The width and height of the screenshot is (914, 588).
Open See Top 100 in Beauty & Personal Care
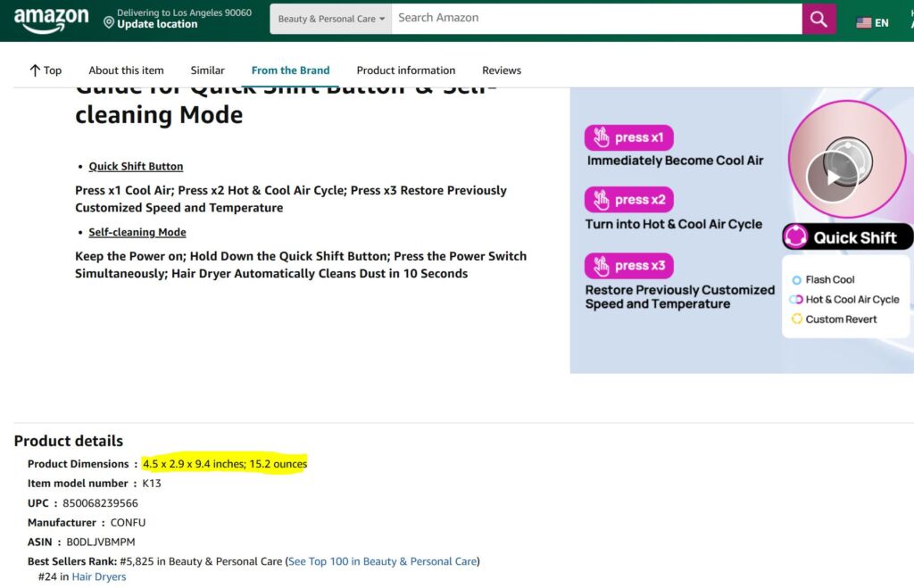[x=382, y=561]
